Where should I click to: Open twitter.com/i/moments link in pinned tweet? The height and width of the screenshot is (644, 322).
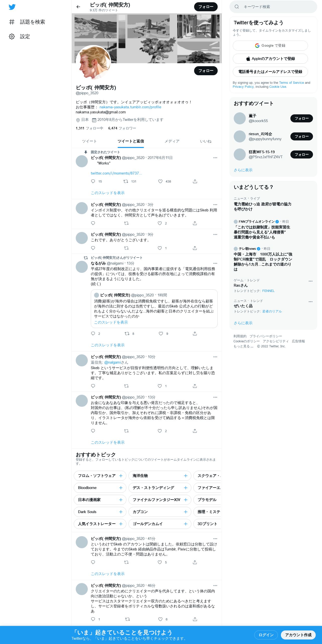point(116,173)
